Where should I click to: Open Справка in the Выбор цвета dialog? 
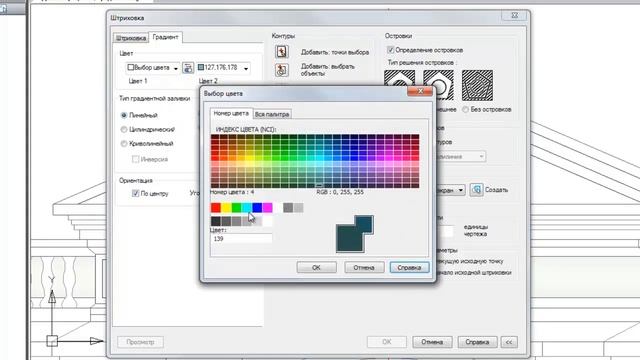[409, 267]
